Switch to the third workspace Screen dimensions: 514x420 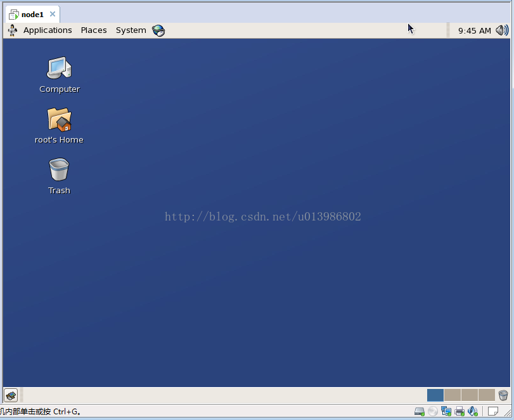pos(470,395)
